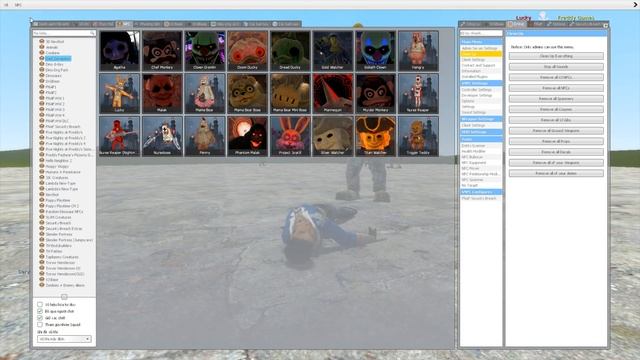Click the Remove all Decals button
Viewport: 640px width, 360px height.
click(x=556, y=152)
